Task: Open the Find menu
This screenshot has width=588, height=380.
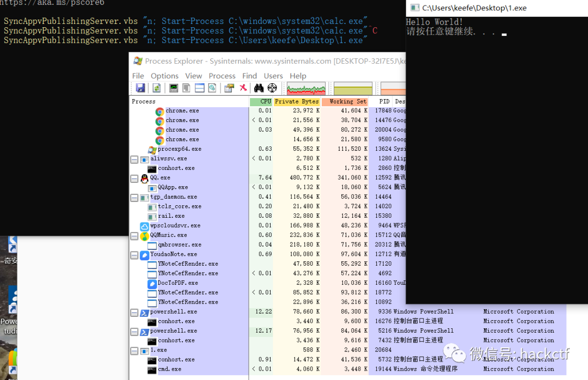Action: [249, 76]
